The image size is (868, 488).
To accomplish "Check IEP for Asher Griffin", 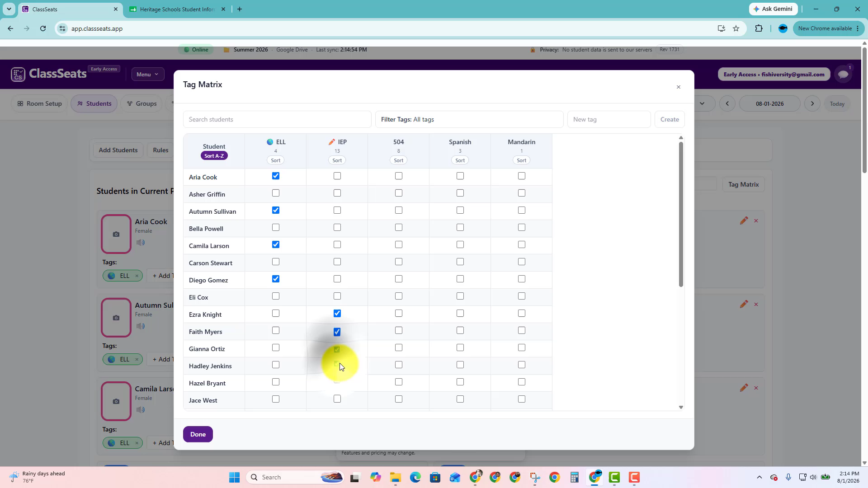I will tap(337, 193).
